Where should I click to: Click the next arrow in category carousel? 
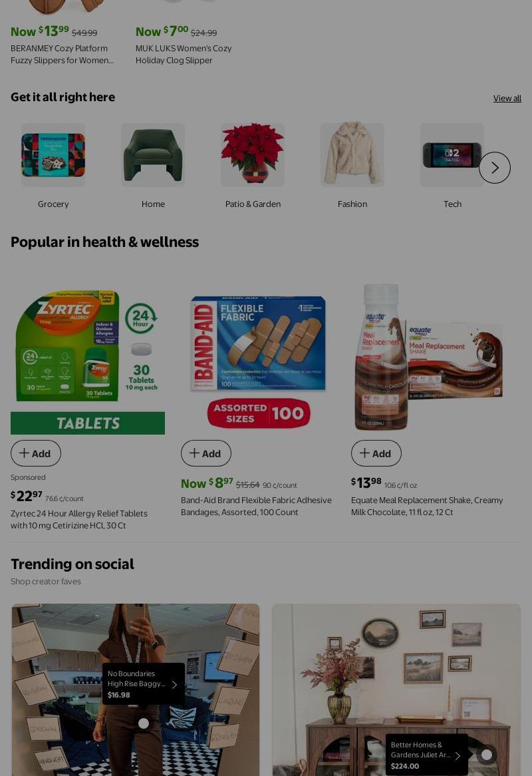pos(494,168)
